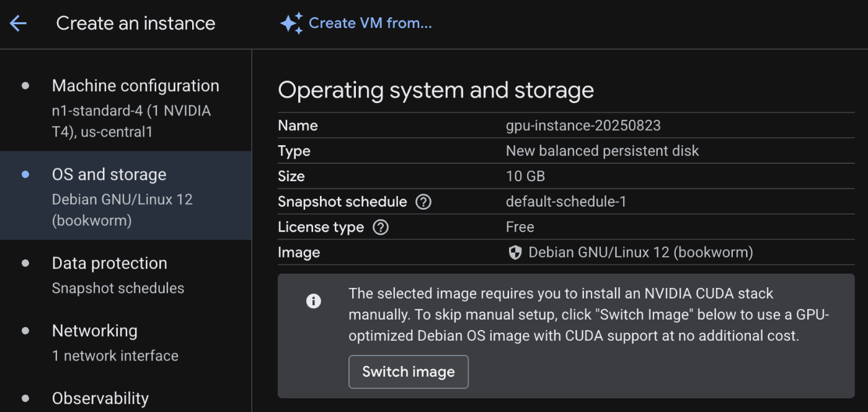
Task: Click Debian GNU/Linux 12 (bookworm) image value
Action: click(640, 253)
